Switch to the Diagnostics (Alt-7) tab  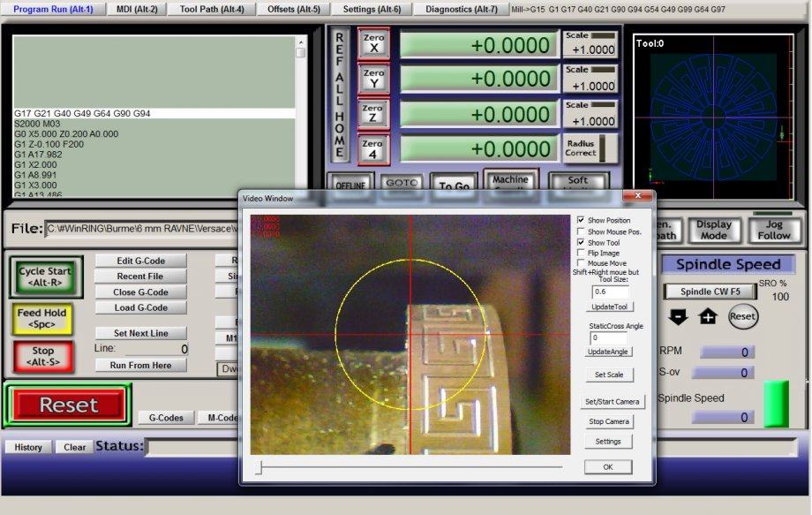(462, 9)
